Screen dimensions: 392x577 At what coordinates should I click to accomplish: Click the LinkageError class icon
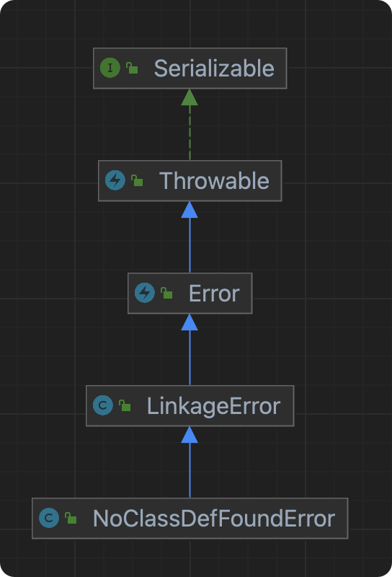103,405
